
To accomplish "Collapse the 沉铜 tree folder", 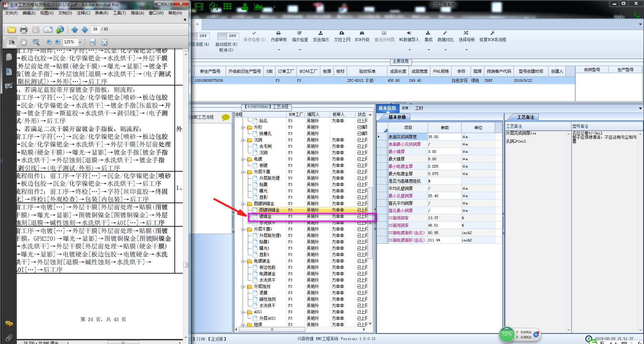I will [x=243, y=140].
